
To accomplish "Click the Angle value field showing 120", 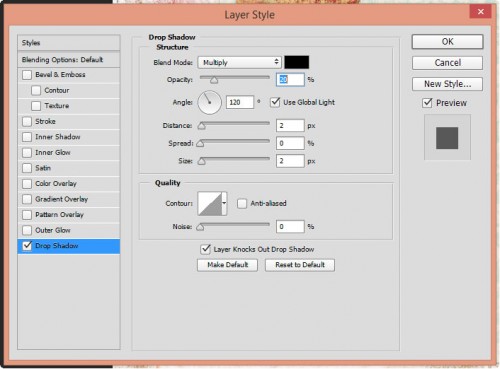I will point(240,102).
